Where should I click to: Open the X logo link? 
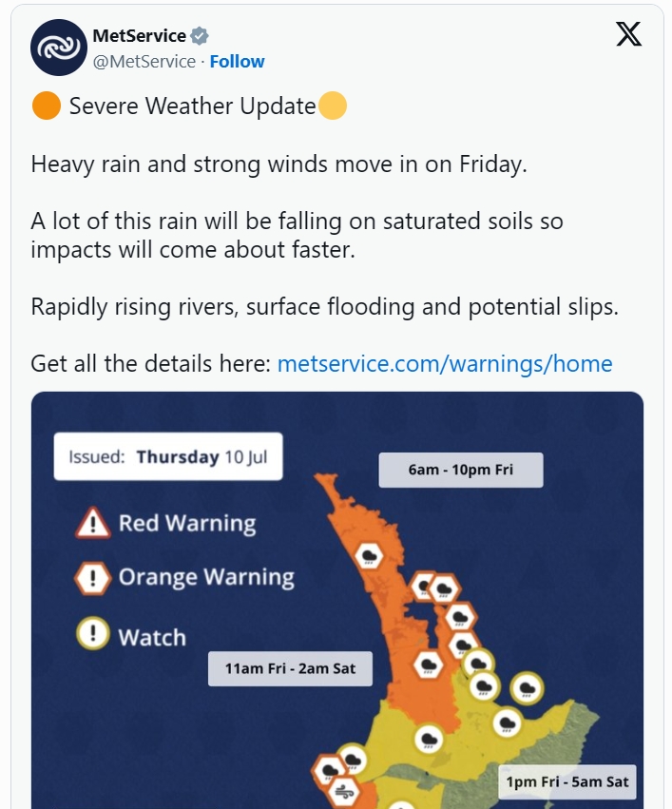[628, 34]
